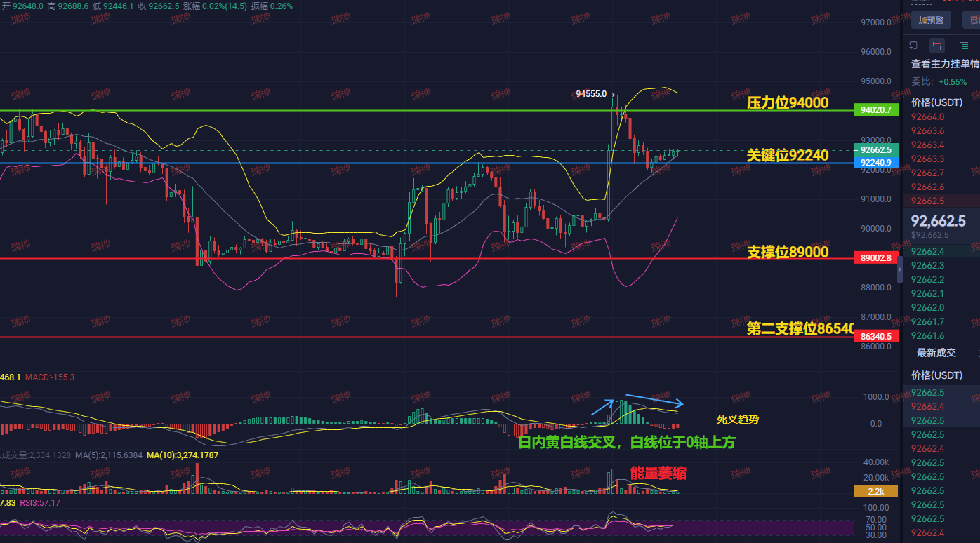Click the red 89002.8 price axis label
The width and height of the screenshot is (980, 543).
875,258
